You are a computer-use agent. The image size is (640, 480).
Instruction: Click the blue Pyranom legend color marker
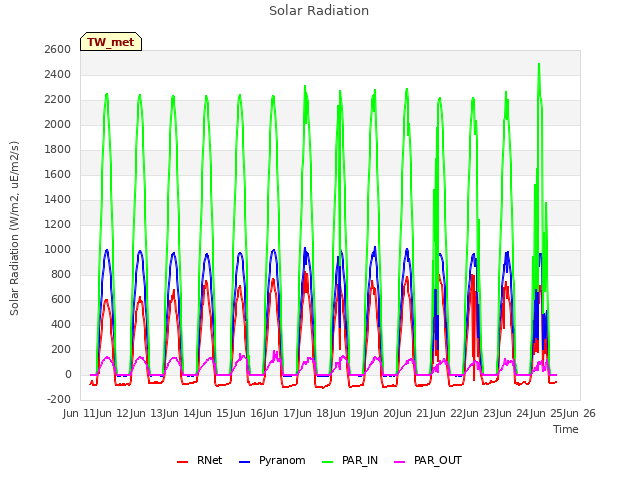pyautogui.click(x=244, y=462)
